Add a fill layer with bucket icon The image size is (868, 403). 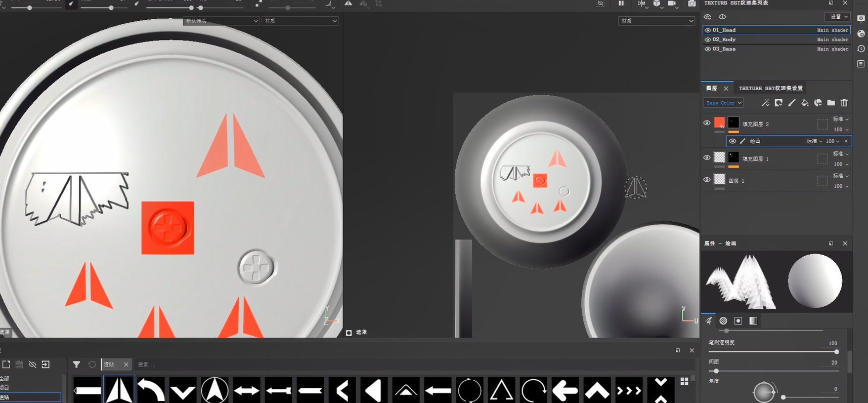805,103
